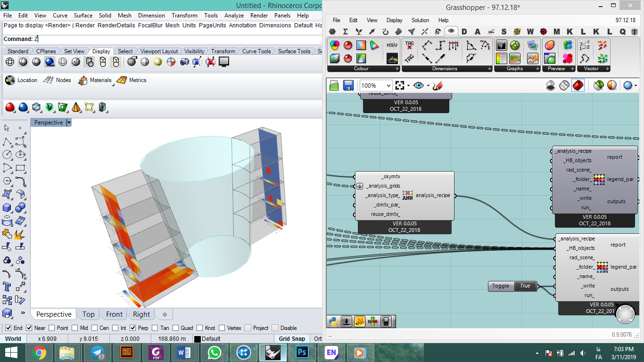Open Photoshop from the Windows taskbar
Image resolution: width=644 pixels, height=362 pixels.
pyautogui.click(x=301, y=352)
